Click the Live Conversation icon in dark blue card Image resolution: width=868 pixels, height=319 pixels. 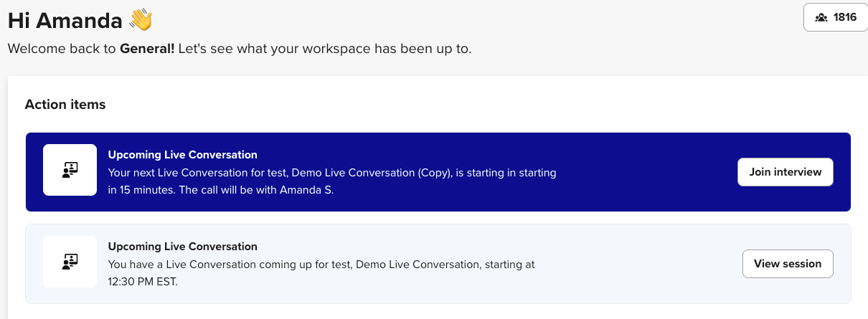[70, 170]
